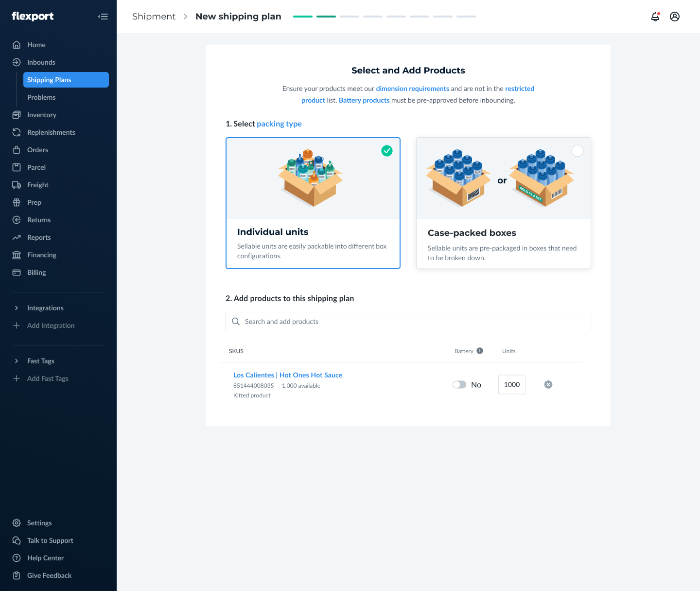Select the Individual units packing option
The image size is (700, 591).
[313, 203]
